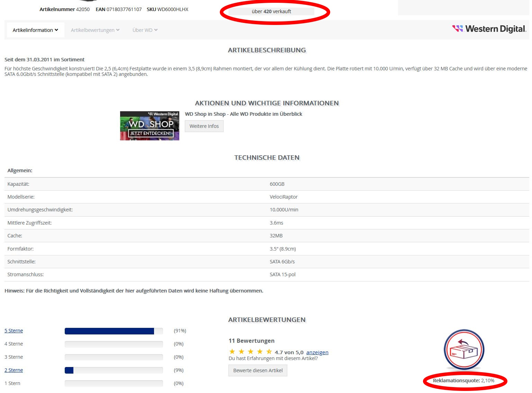Click the 11 Bewertungen heading
Viewport: 532px width, 393px height.
click(252, 341)
